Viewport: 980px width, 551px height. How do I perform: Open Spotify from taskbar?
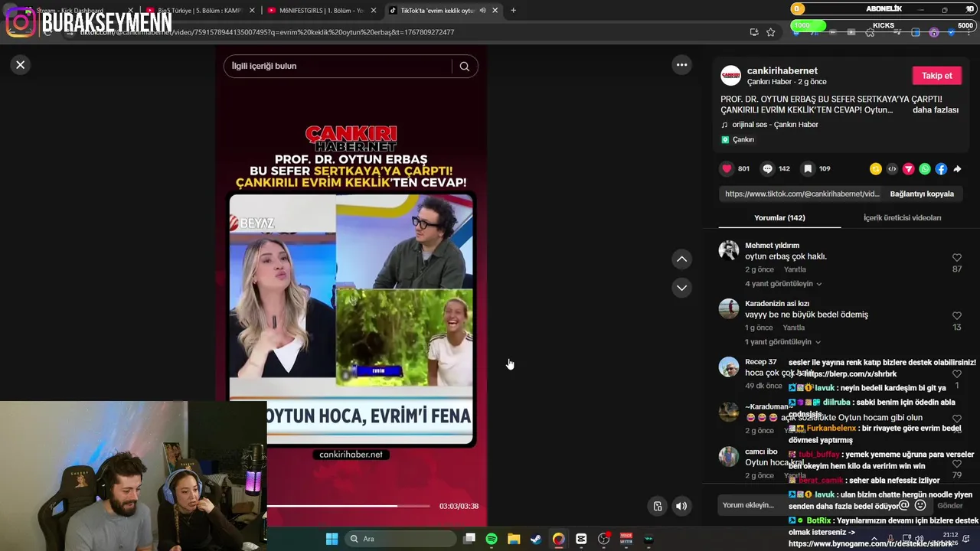pos(492,539)
